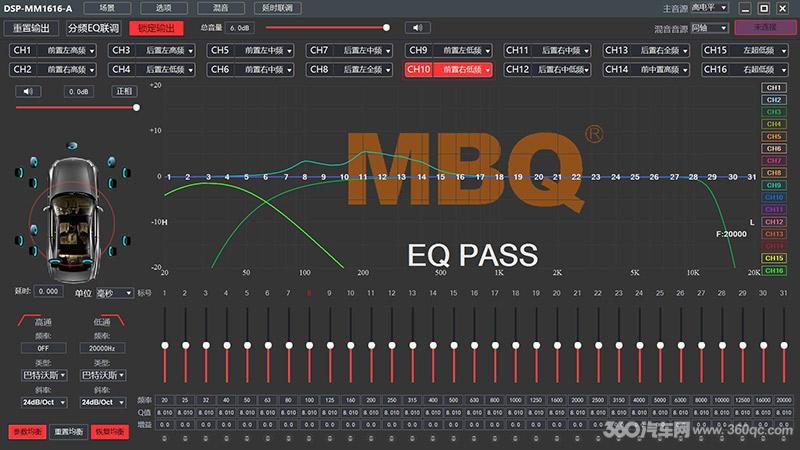Click the low-pass filter curve icon
Screen dimensions: 800x450
tap(113, 320)
